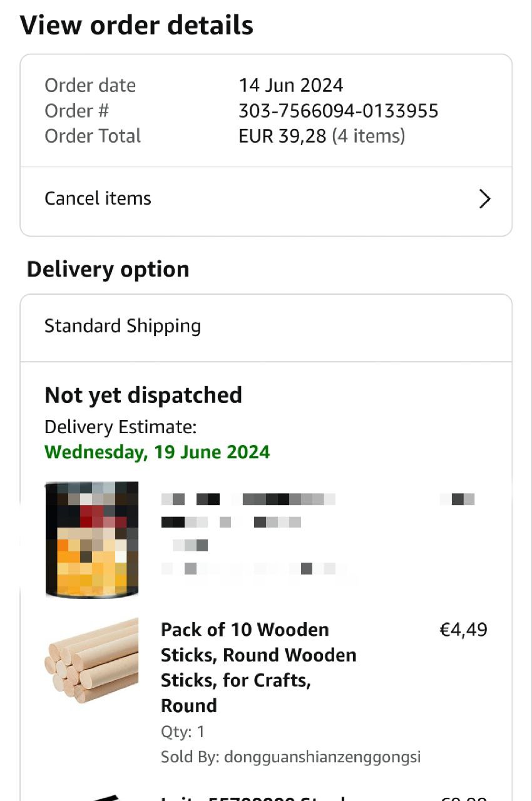Tap the Delivery option section heading

[x=108, y=269]
